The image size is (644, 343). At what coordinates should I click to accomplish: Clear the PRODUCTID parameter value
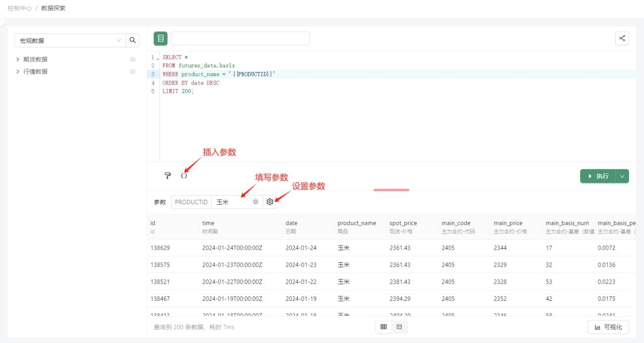(256, 202)
